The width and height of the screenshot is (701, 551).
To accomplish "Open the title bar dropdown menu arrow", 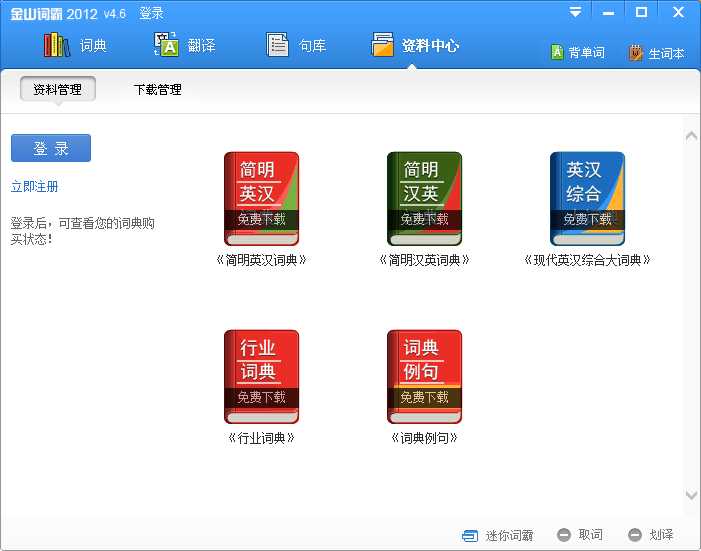I will click(575, 12).
